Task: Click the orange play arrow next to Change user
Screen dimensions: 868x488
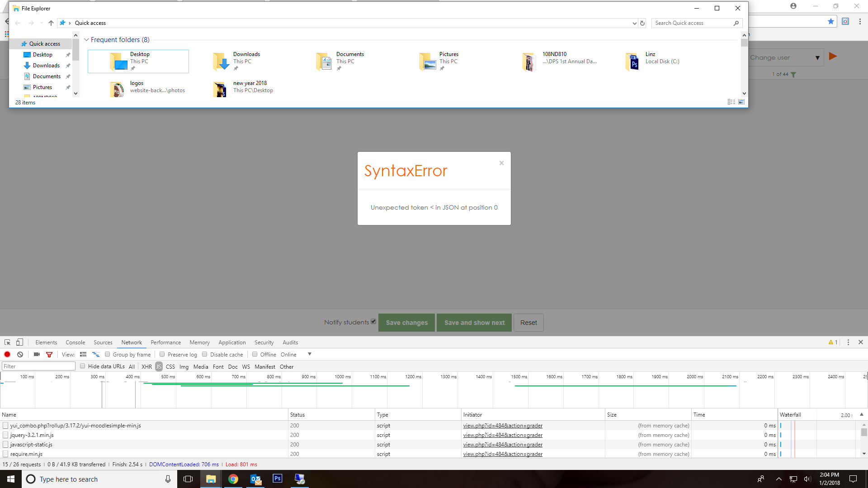Action: 833,56
